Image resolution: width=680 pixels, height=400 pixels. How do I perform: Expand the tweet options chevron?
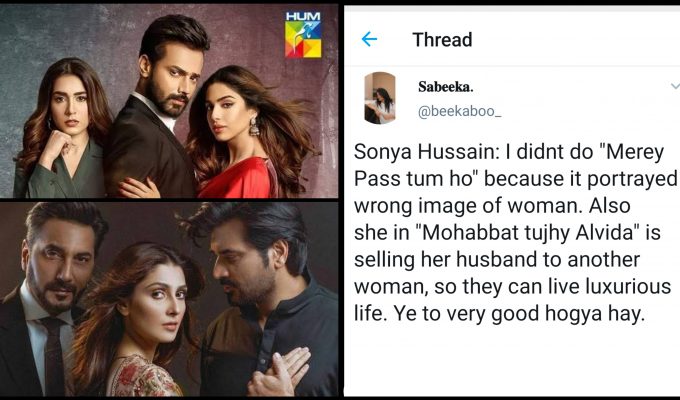[x=675, y=86]
